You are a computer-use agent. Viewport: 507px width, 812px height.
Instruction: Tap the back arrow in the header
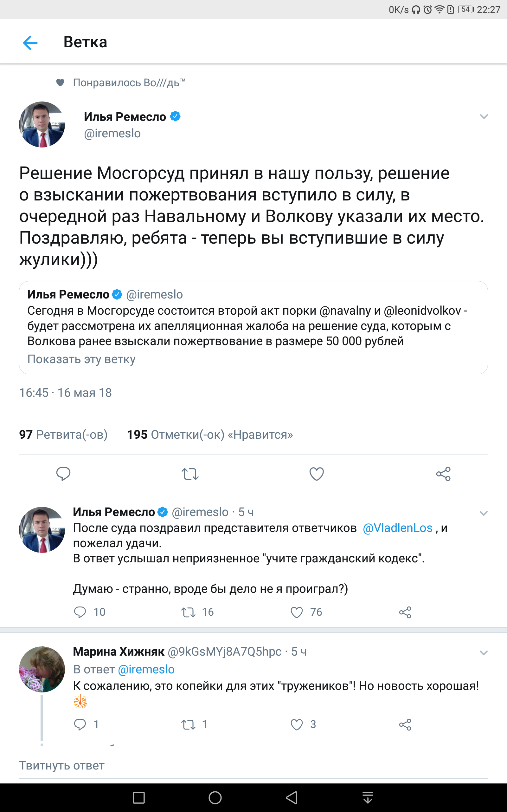(30, 43)
